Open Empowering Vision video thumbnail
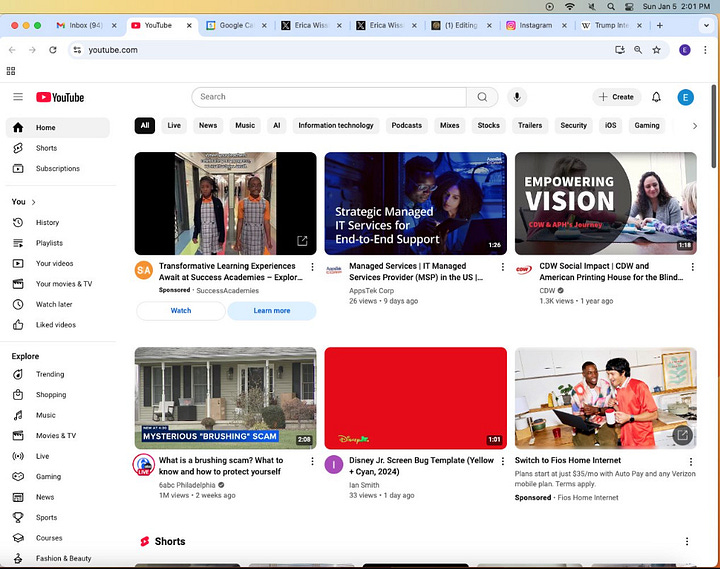 pyautogui.click(x=606, y=203)
